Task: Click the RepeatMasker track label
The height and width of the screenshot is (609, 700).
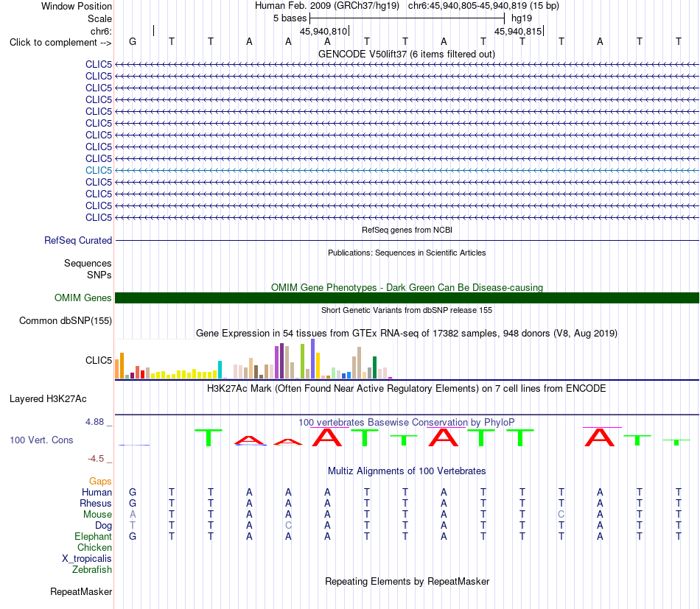Action: click(x=81, y=591)
